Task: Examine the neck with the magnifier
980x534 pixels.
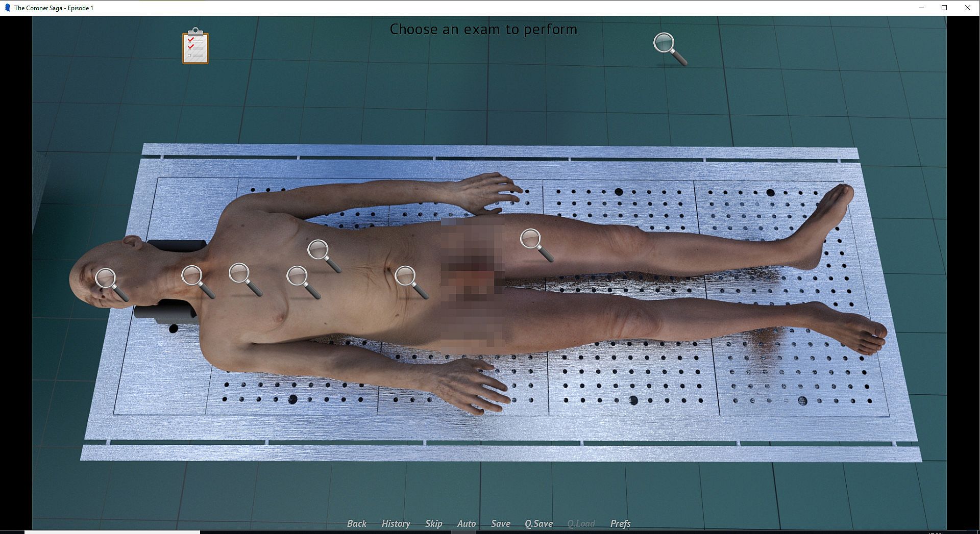Action: 198,282
